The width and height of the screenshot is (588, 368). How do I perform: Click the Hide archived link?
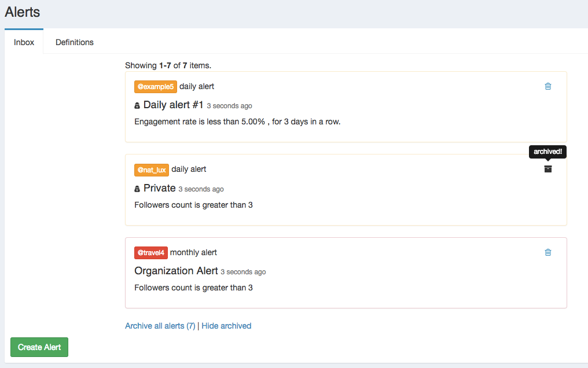pos(226,326)
